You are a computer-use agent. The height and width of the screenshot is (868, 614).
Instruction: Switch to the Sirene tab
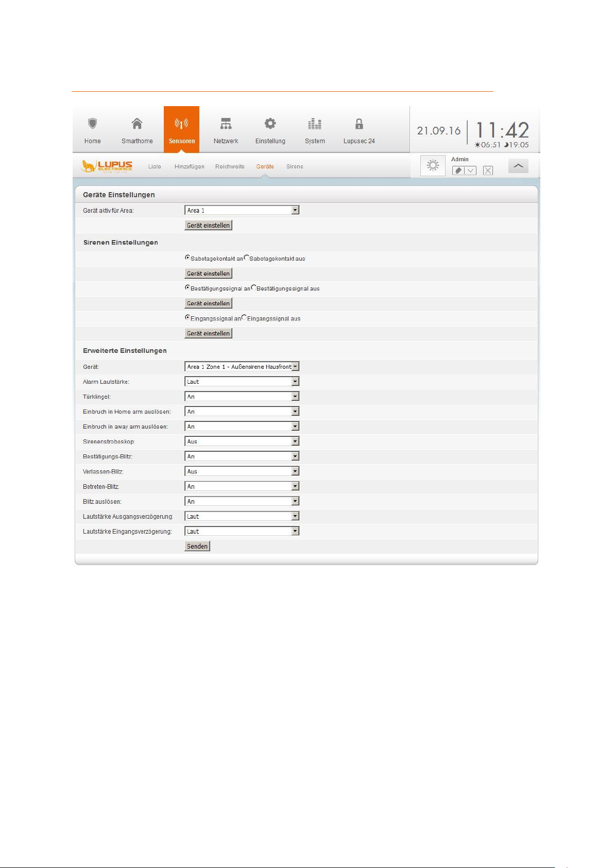295,166
